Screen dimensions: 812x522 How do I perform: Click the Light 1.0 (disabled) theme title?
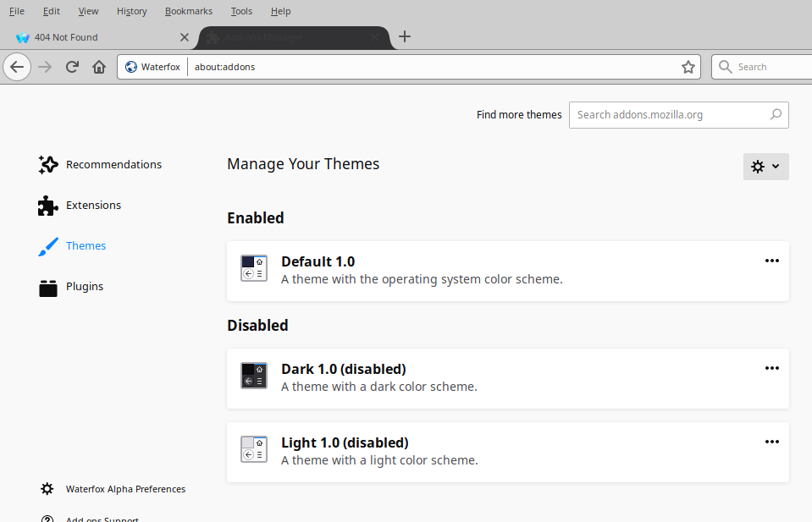(345, 442)
